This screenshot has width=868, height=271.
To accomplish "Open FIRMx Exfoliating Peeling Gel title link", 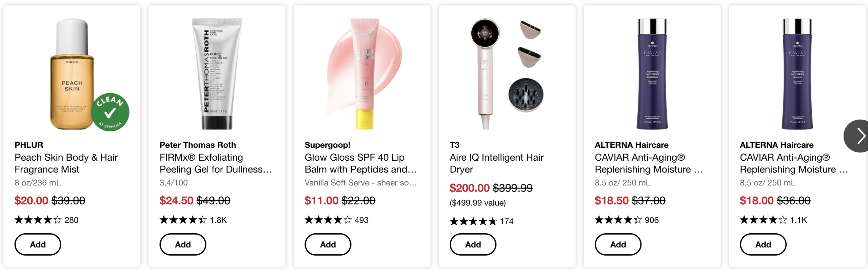I will (x=216, y=163).
